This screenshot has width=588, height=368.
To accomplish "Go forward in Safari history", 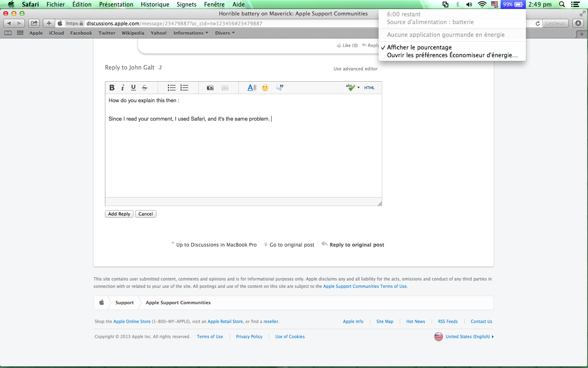I will [19, 23].
